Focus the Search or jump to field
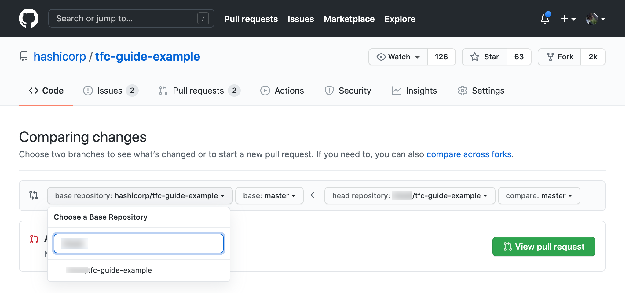The image size is (644, 293). [131, 18]
